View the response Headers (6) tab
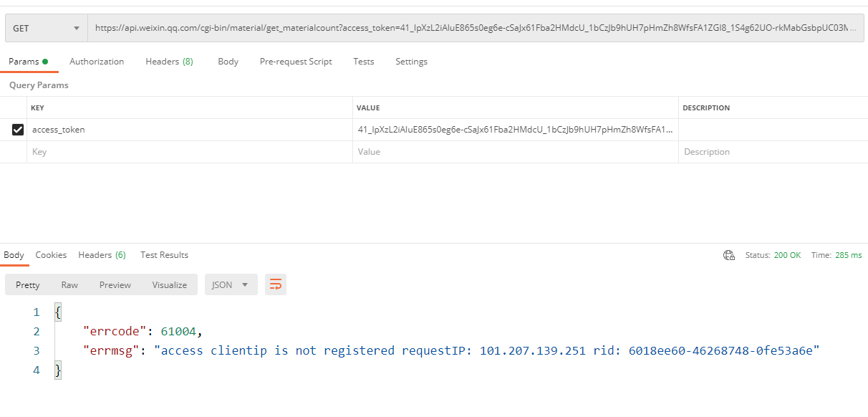 102,255
